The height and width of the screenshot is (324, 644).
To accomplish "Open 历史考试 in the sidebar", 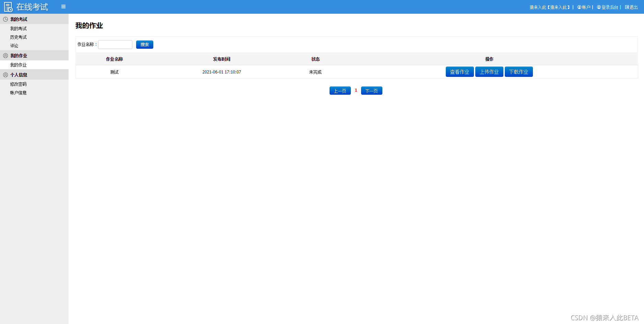I will pyautogui.click(x=19, y=37).
